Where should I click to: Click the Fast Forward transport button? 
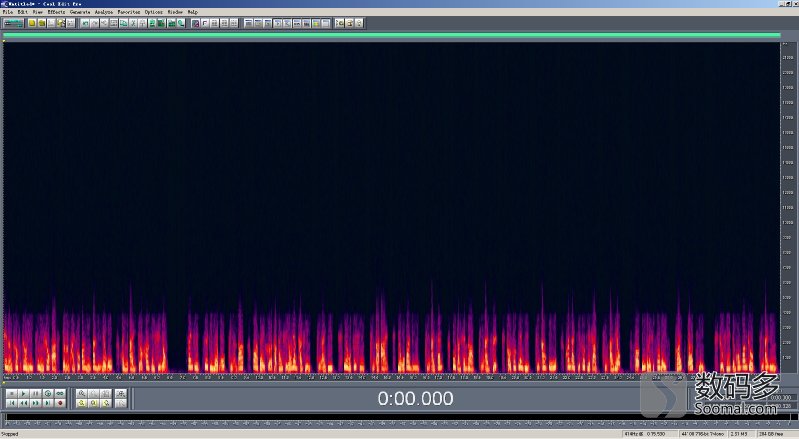[x=36, y=403]
